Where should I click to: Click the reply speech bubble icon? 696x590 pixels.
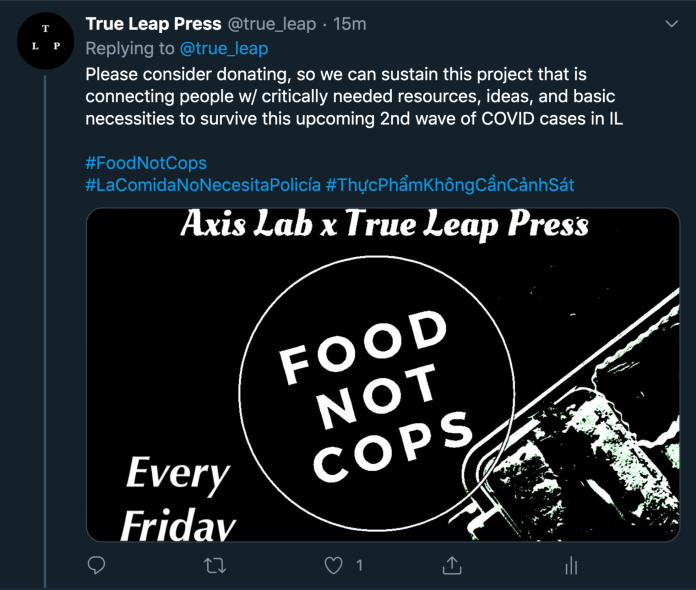[97, 565]
